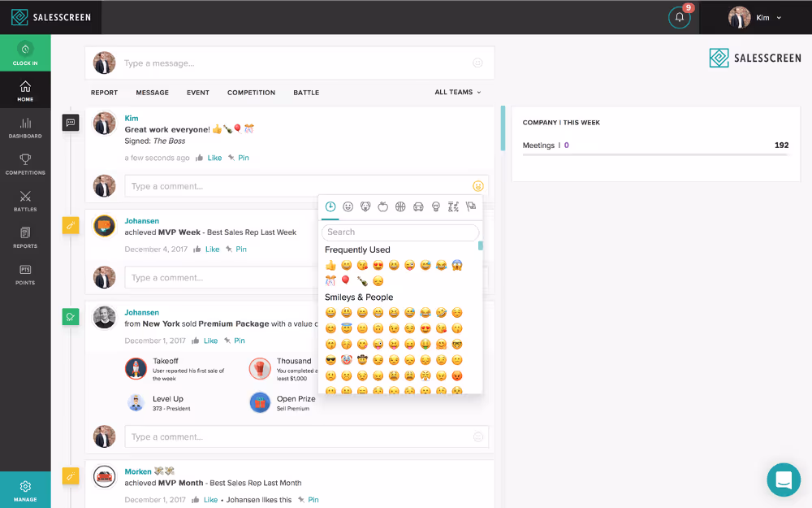This screenshot has height=508, width=812.
Task: Click the emoji picker scrollbar thumb
Action: [481, 245]
